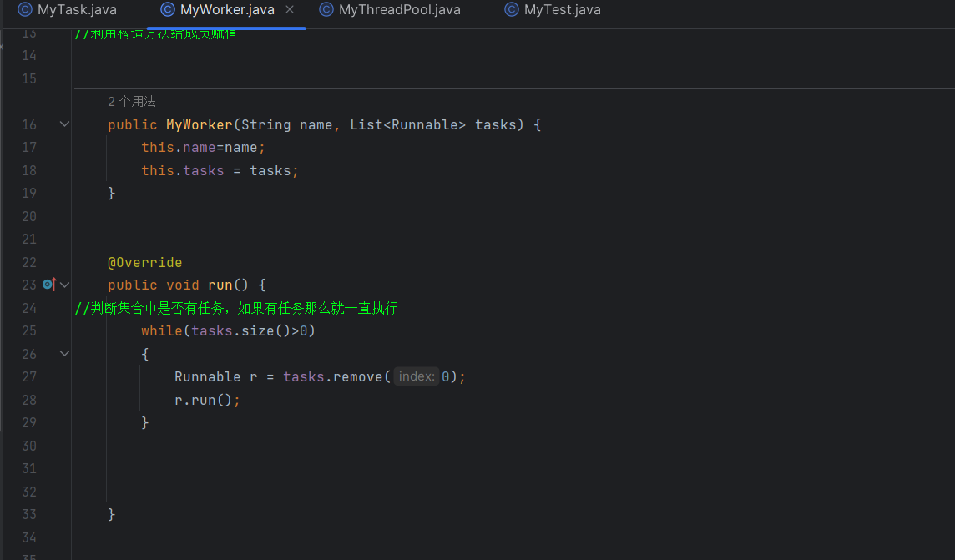
Task: Click the while keyword on line 25
Action: [161, 330]
